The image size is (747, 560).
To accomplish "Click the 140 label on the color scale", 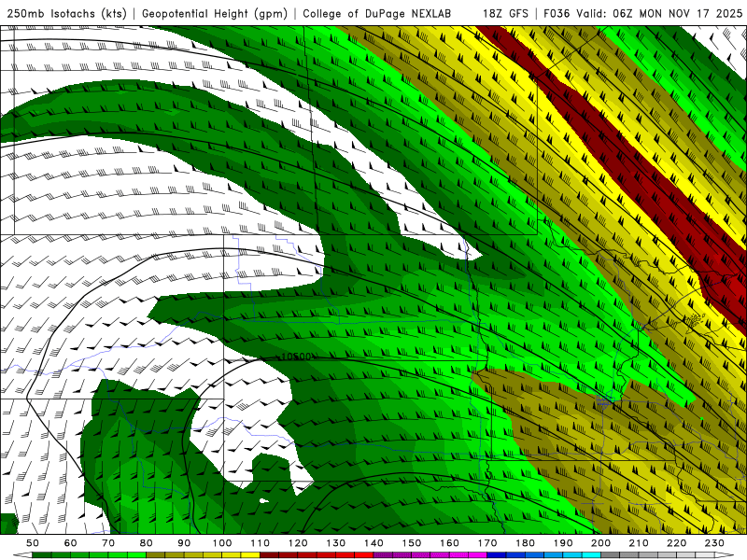I will 373,543.
